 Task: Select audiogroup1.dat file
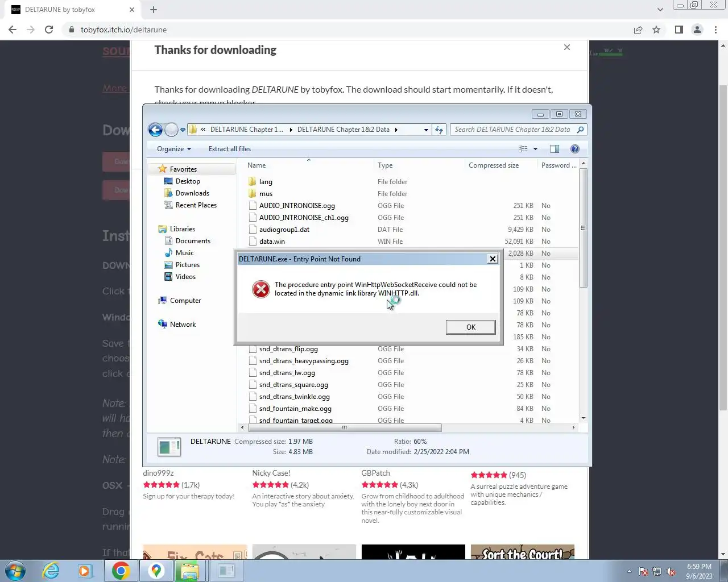pyautogui.click(x=284, y=230)
